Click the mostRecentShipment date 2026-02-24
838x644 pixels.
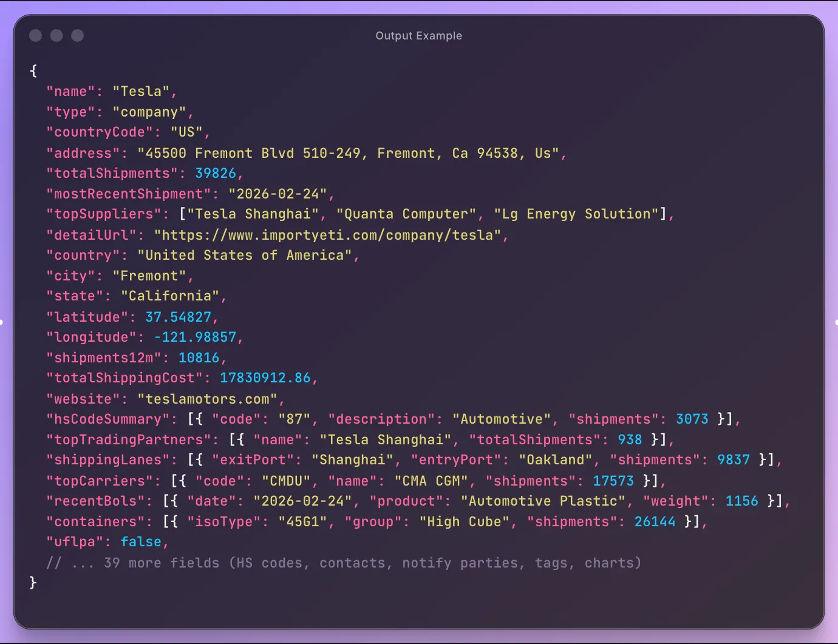[x=282, y=194]
